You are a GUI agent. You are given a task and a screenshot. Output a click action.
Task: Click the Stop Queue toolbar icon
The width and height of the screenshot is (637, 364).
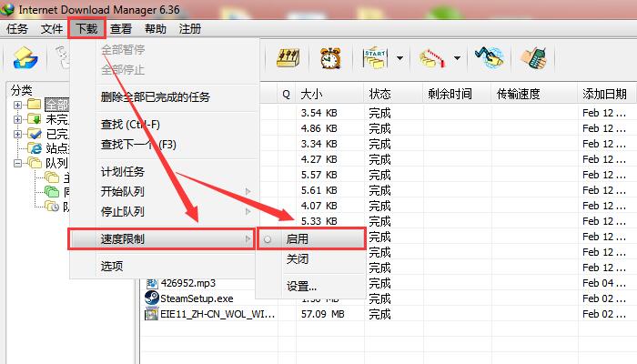432,58
